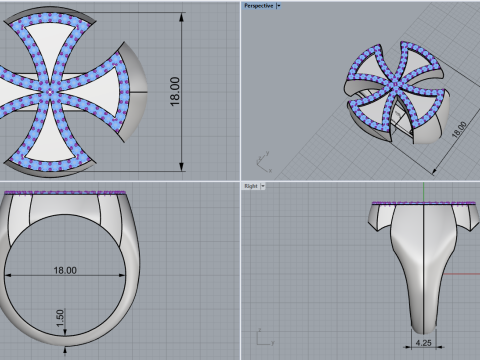Open the Perspective viewport dropdown arrow
The width and height of the screenshot is (480, 360).
click(x=279, y=6)
